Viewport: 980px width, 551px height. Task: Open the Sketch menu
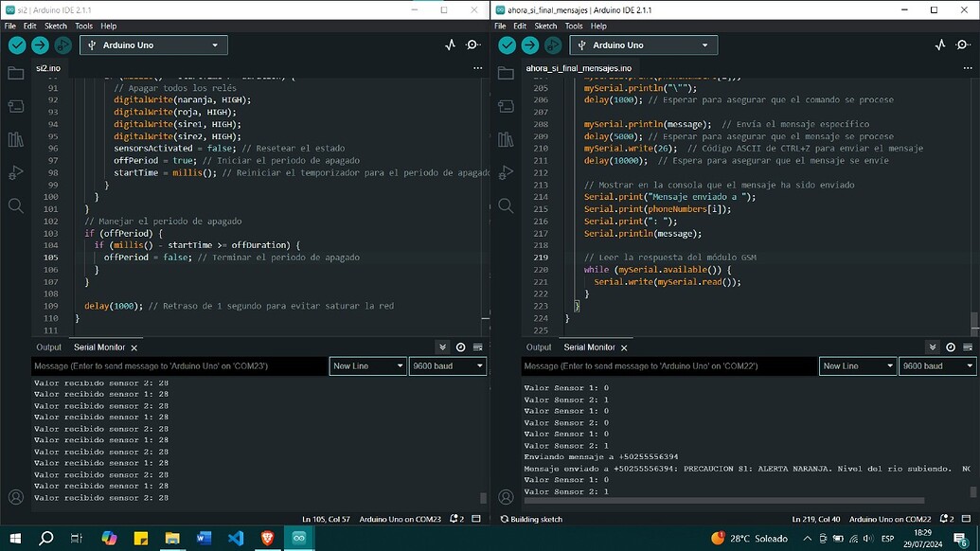[x=55, y=26]
